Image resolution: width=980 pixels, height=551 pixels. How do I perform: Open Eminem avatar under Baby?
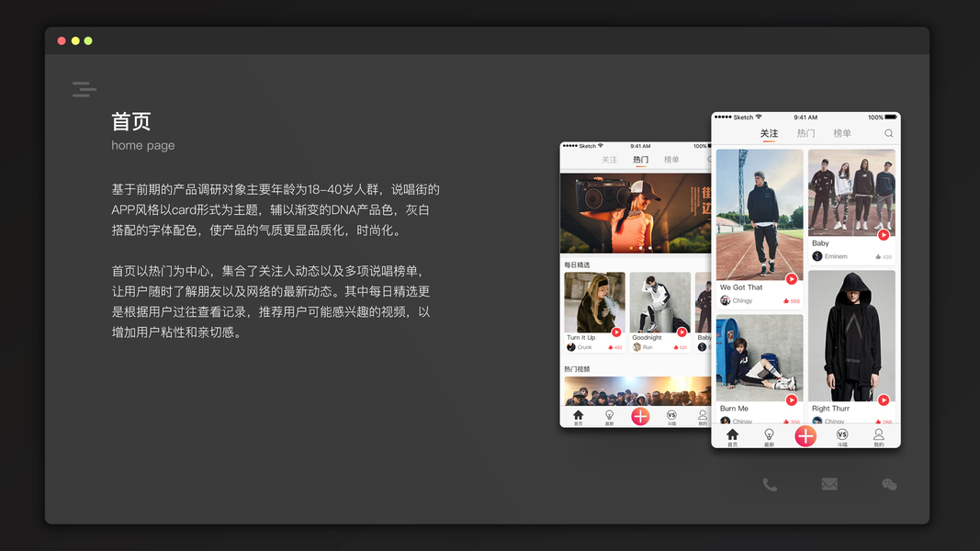pos(817,256)
